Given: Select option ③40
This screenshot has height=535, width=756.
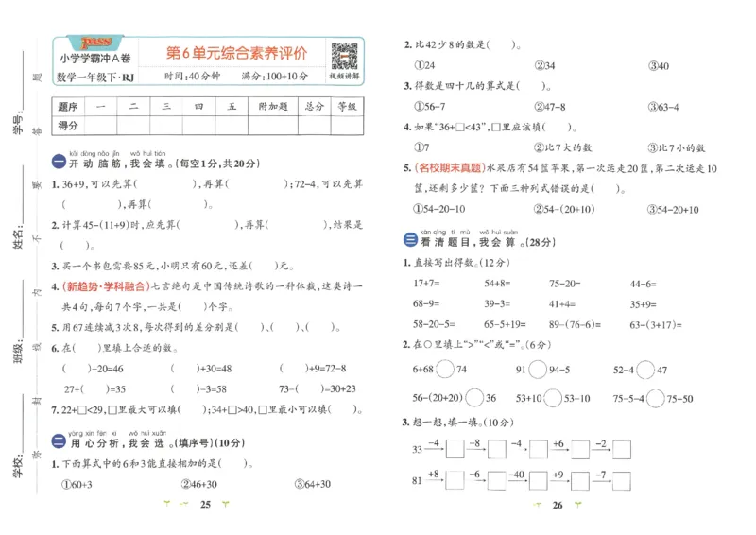Looking at the screenshot, I should click(x=659, y=65).
